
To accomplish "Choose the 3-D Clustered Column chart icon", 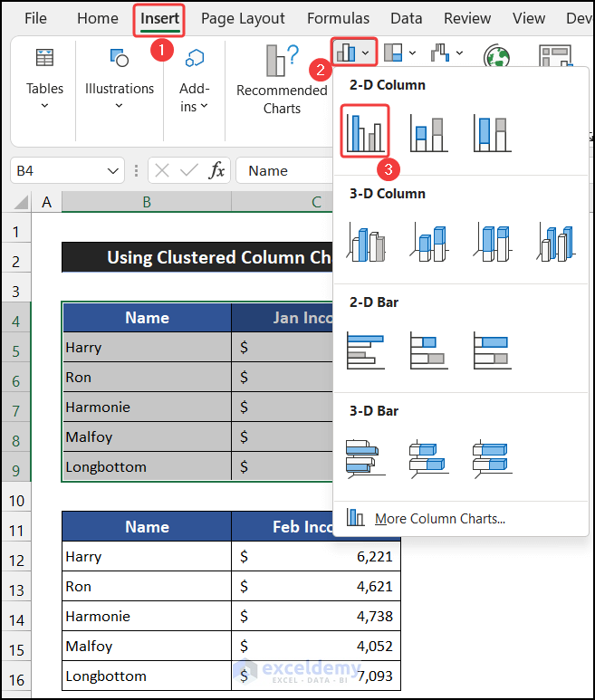I will pyautogui.click(x=366, y=242).
